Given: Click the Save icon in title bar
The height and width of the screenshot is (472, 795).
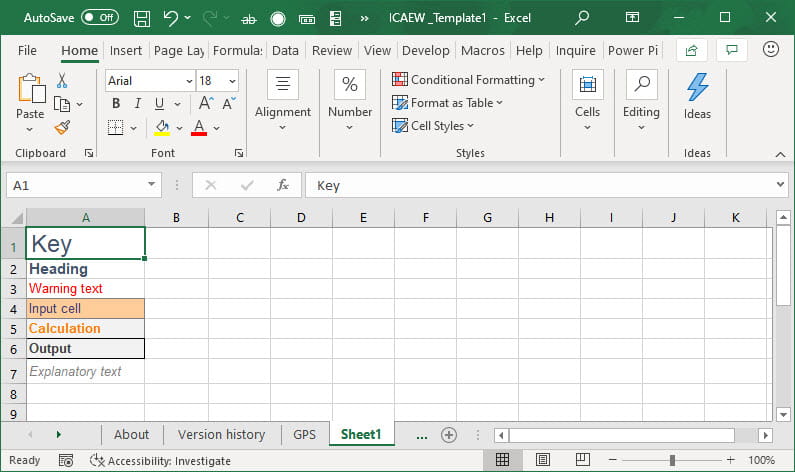Looking at the screenshot, I should point(142,18).
